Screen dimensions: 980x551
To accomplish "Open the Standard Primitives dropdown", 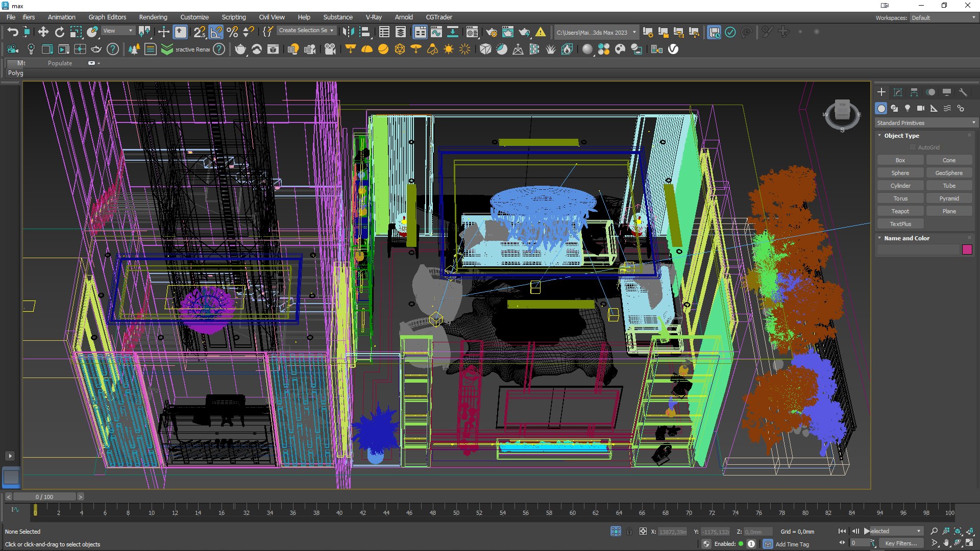I will [925, 123].
